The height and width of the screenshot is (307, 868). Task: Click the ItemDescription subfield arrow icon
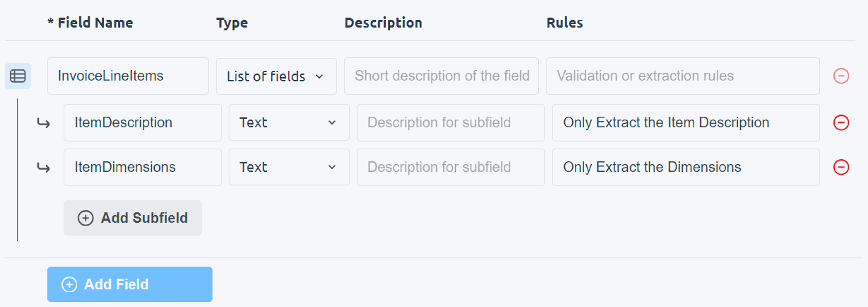(43, 123)
